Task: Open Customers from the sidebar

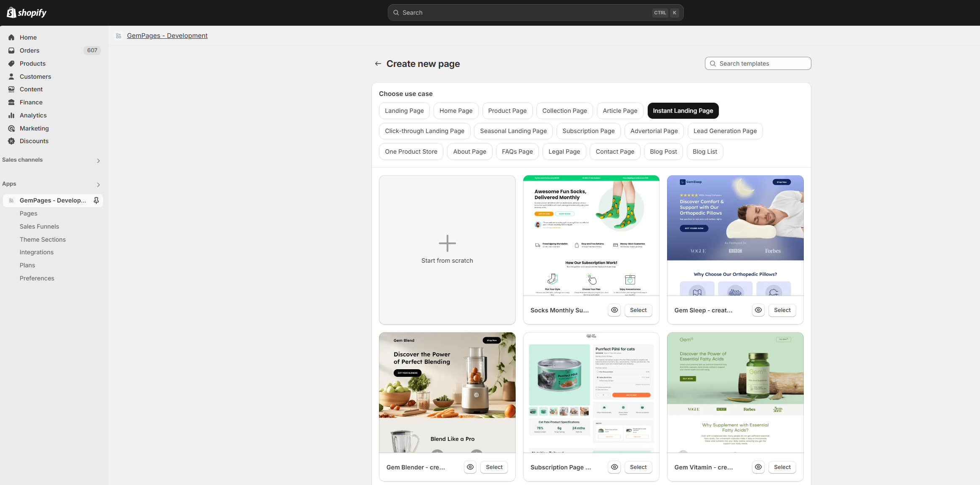Action: point(35,76)
